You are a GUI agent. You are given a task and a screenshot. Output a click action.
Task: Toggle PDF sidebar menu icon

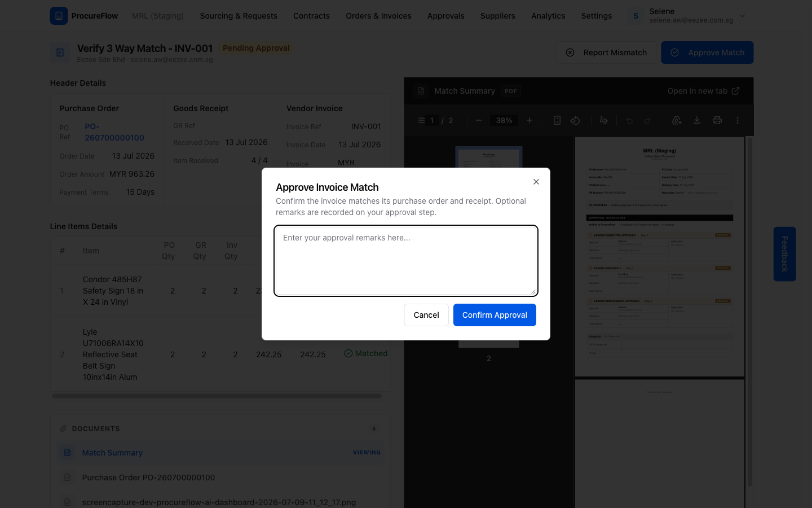421,120
